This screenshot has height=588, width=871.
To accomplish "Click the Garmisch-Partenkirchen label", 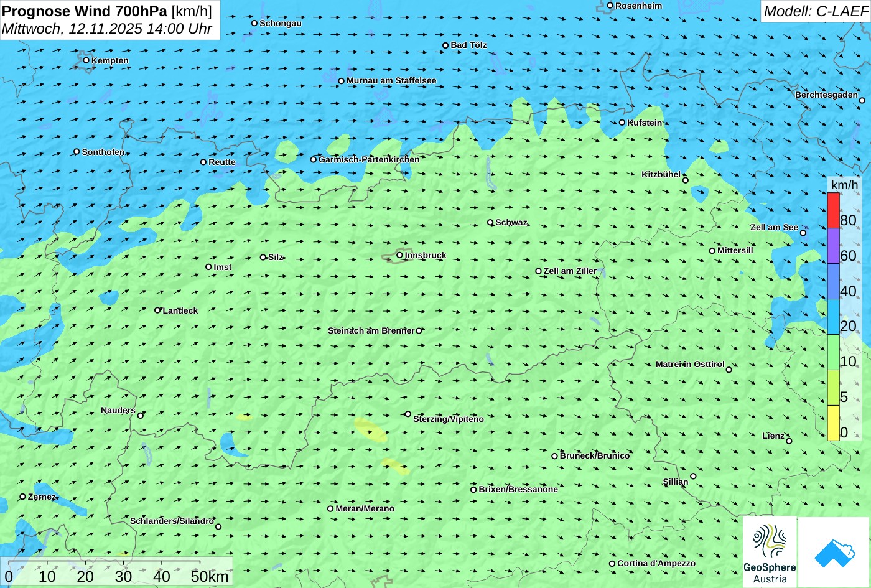I will click(x=369, y=159).
